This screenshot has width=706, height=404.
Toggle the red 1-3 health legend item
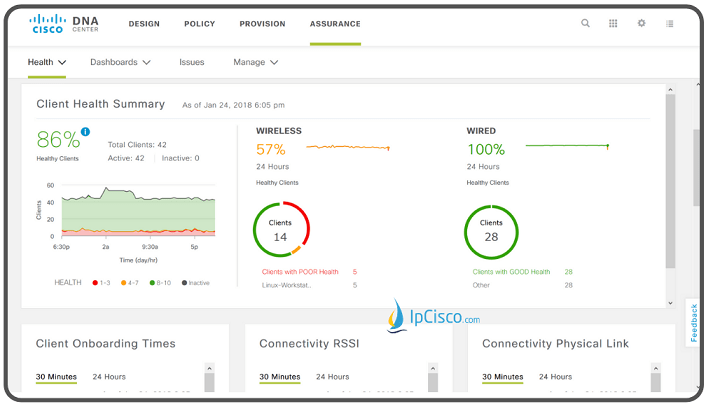click(x=101, y=283)
